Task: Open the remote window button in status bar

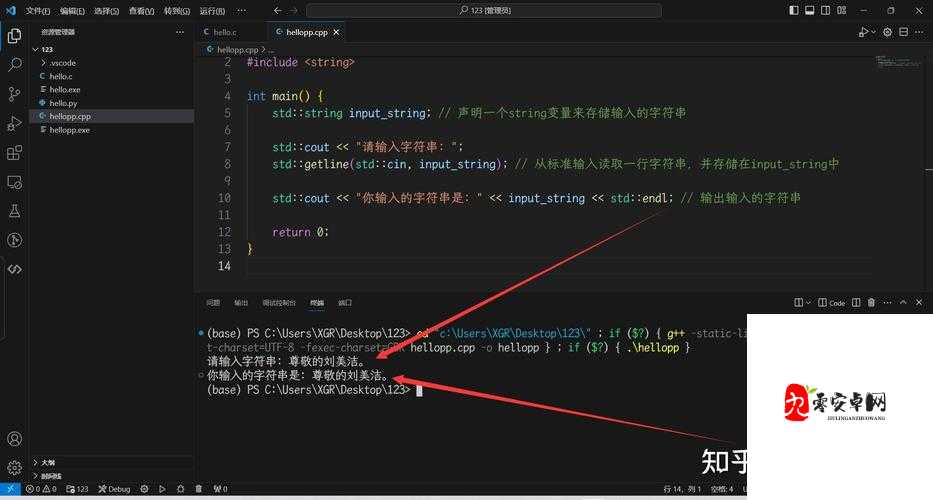Action: pyautogui.click(x=10, y=489)
